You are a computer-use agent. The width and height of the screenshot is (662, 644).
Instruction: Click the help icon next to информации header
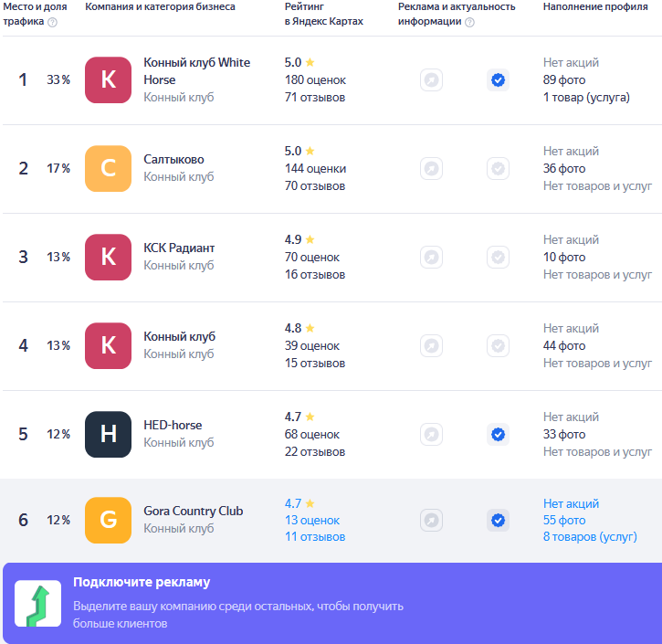click(x=469, y=22)
